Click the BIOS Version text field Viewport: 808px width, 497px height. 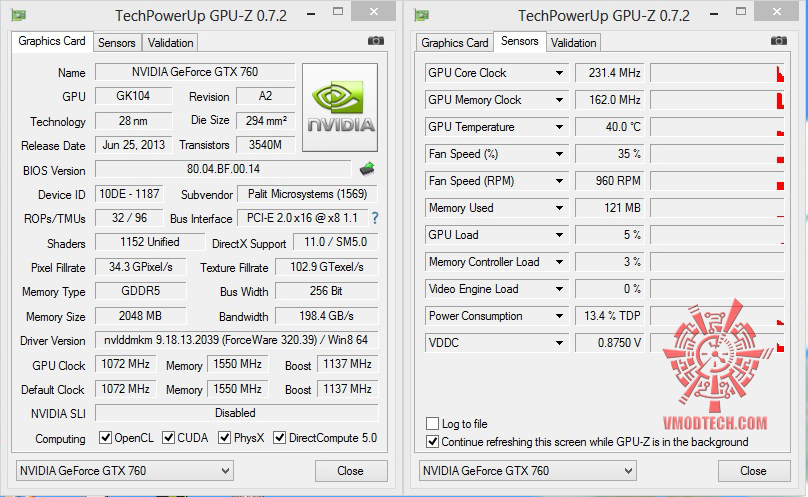point(223,169)
